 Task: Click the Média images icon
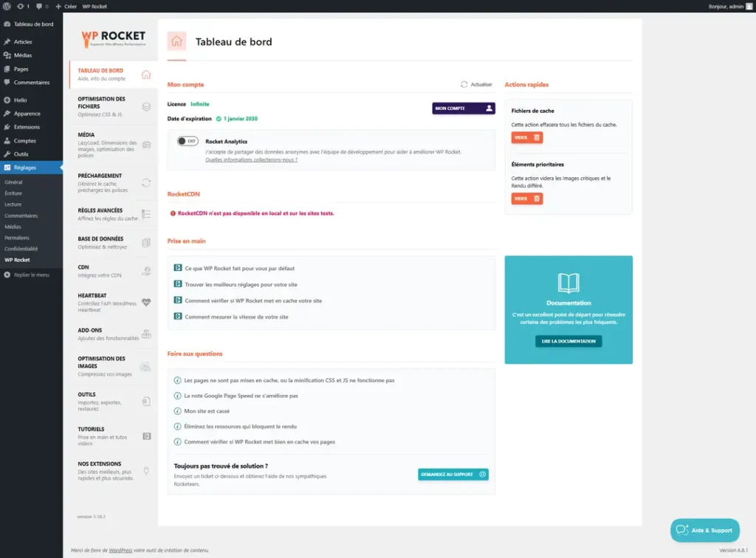point(147,145)
